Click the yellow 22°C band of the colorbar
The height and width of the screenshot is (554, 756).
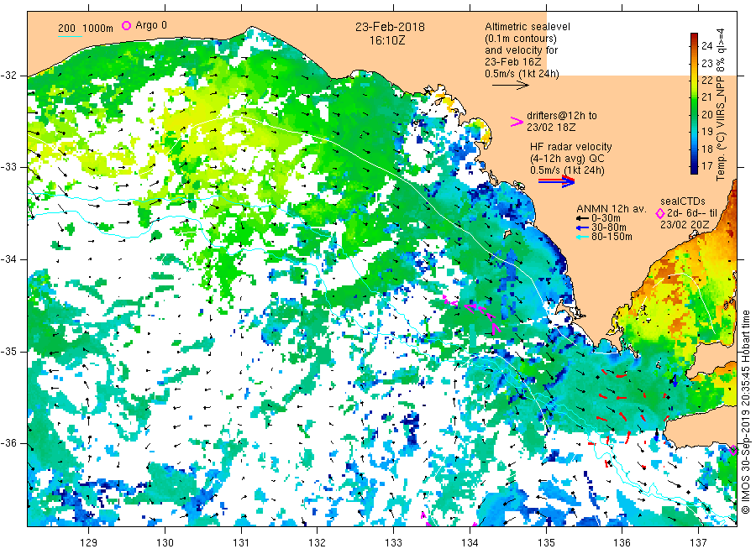point(694,80)
